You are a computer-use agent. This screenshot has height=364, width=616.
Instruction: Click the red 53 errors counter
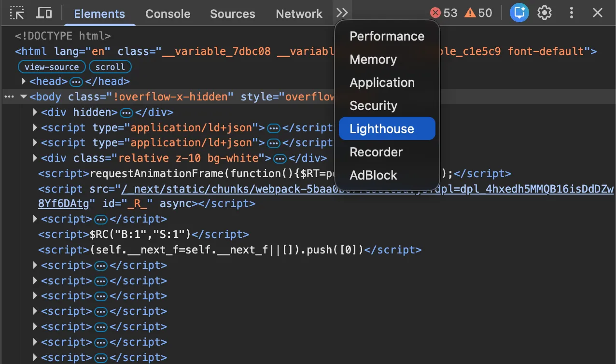tap(444, 13)
